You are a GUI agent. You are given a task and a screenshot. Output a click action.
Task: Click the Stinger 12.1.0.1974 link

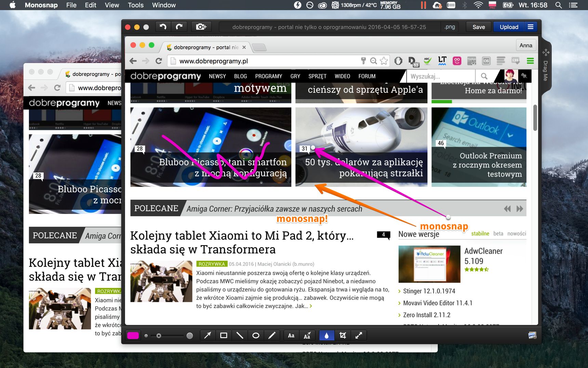click(429, 291)
